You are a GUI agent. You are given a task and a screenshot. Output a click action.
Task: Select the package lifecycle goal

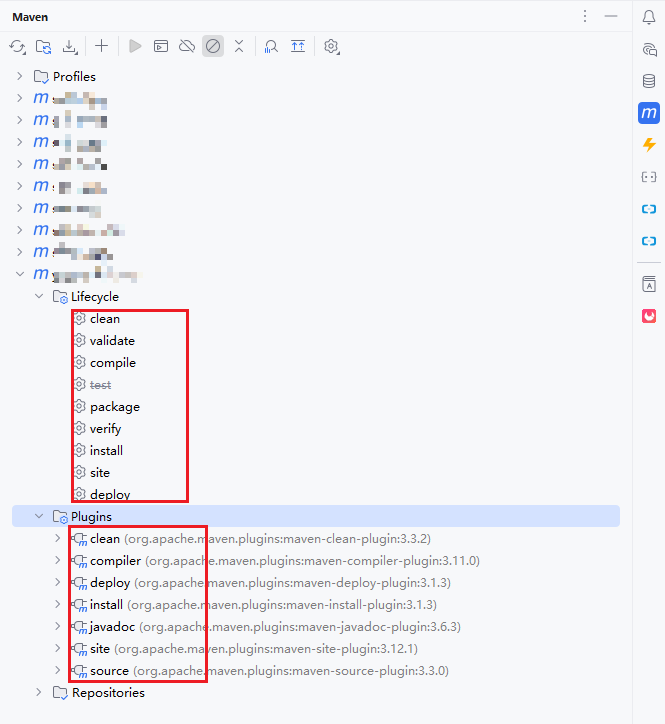(114, 407)
